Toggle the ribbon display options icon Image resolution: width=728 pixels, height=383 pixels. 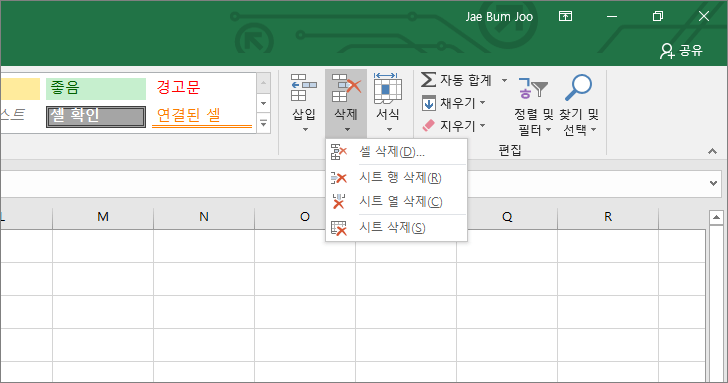coord(565,16)
